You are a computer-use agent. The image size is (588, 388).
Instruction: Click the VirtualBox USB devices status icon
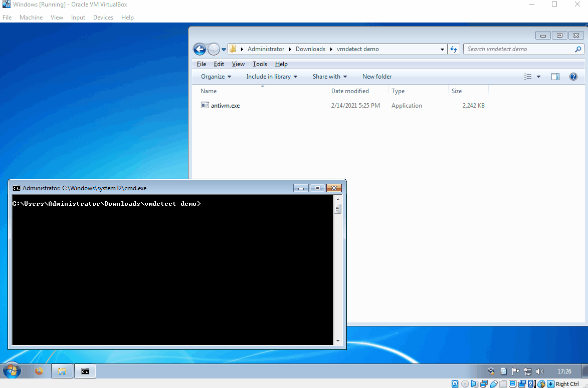494,383
